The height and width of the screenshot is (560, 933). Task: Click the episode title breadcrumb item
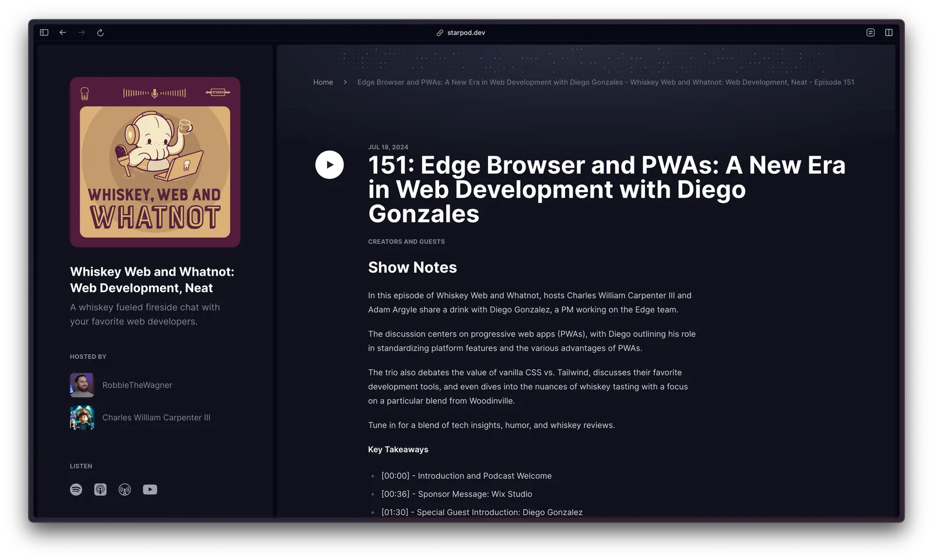click(605, 82)
